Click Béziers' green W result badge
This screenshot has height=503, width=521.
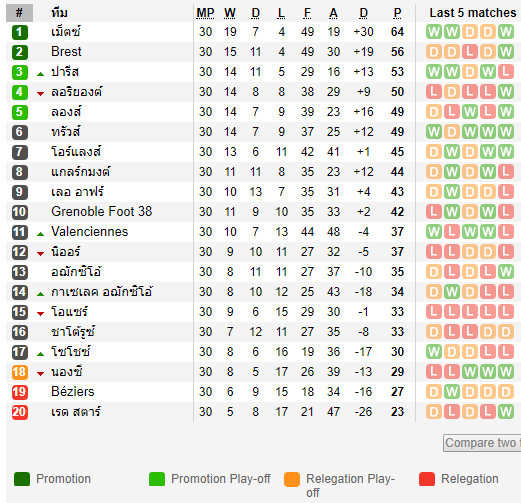tap(452, 392)
